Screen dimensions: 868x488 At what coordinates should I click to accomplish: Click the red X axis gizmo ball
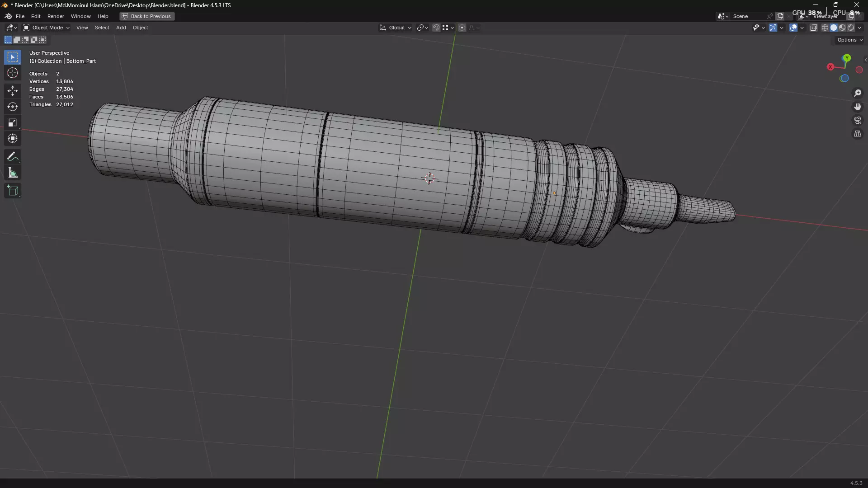(830, 67)
